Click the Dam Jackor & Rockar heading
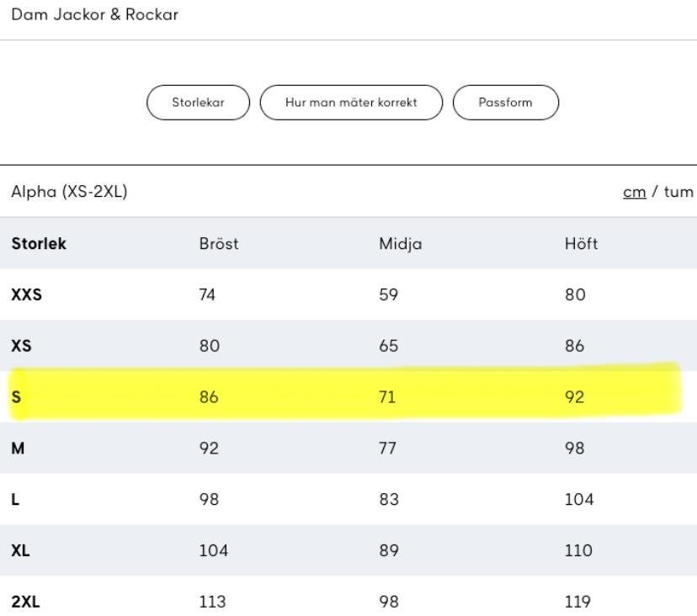 tap(94, 14)
